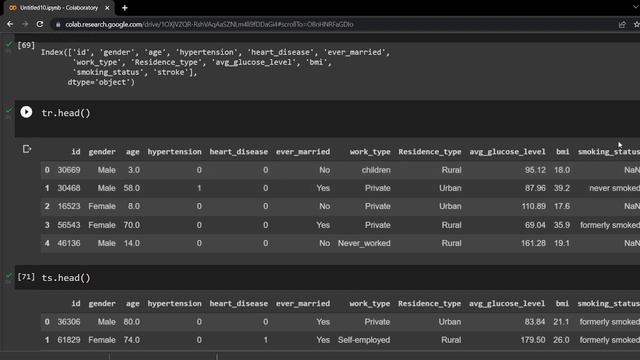
Task: Click into the tr.head() code cell
Action: tap(327, 118)
